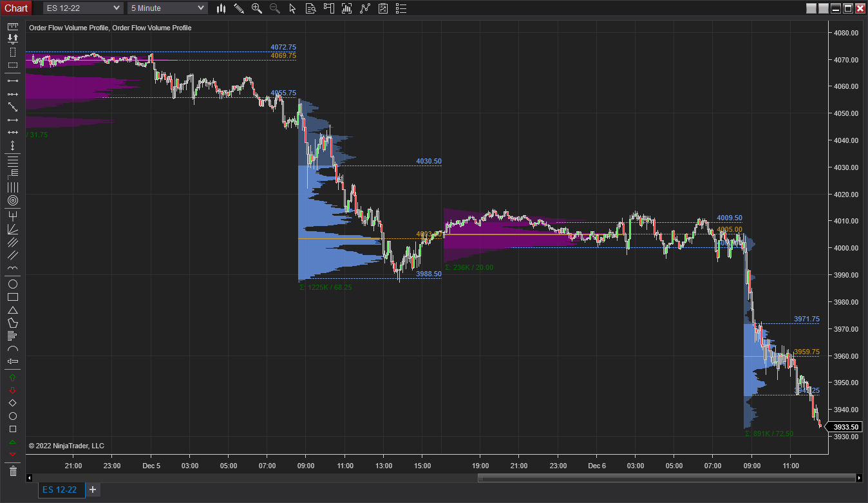Open the 5 Minute interval dropdown
This screenshot has height=503, width=868.
[167, 8]
